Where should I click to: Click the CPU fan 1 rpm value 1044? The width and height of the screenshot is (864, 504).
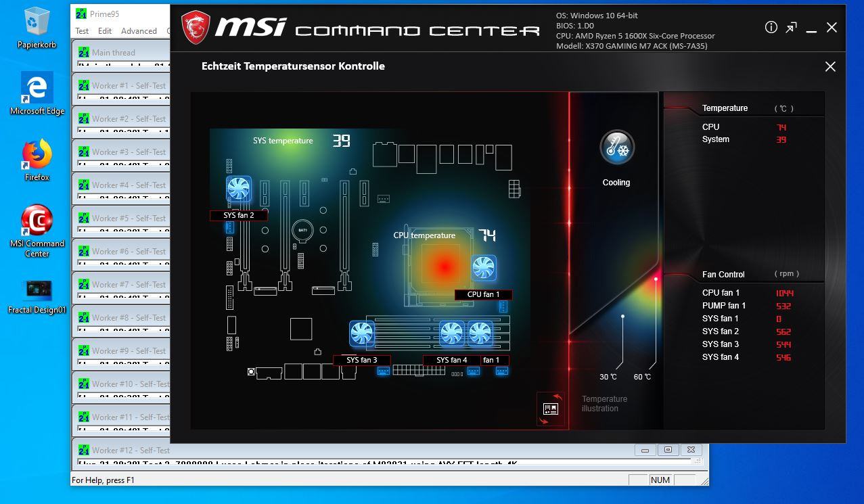click(785, 293)
